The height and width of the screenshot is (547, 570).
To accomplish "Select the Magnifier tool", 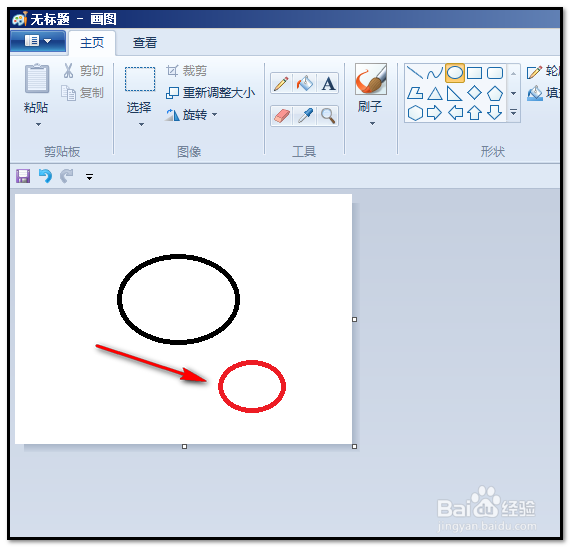I will click(x=328, y=116).
